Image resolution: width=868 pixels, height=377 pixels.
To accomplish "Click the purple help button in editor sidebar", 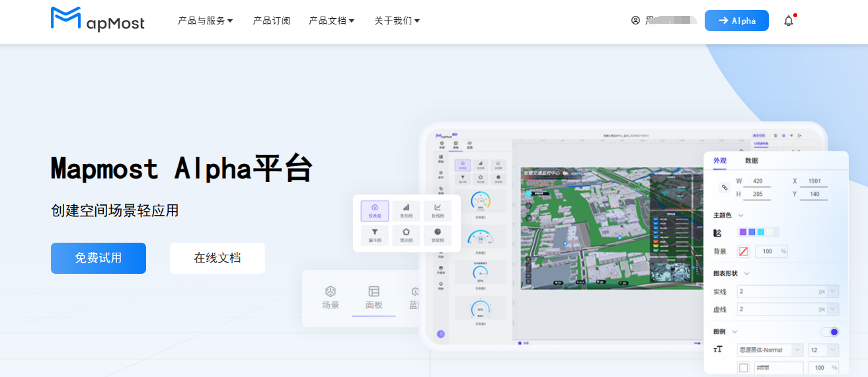I will click(441, 334).
